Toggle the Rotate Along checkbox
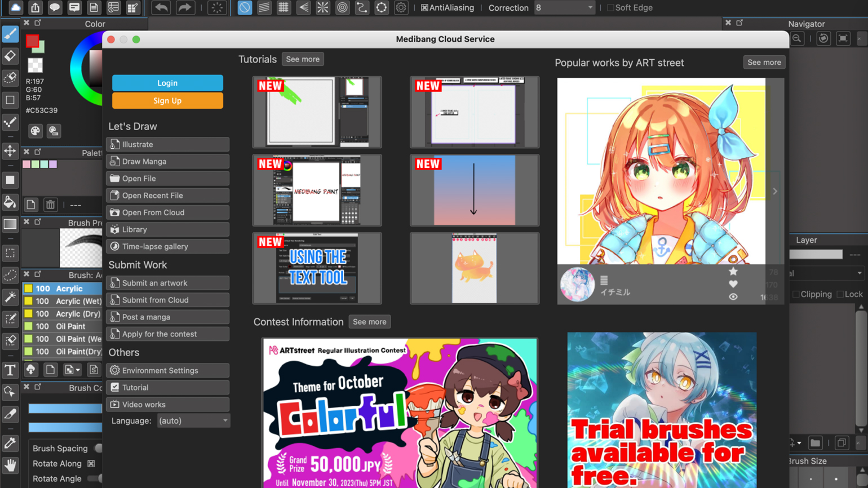The width and height of the screenshot is (868, 488). pyautogui.click(x=91, y=464)
